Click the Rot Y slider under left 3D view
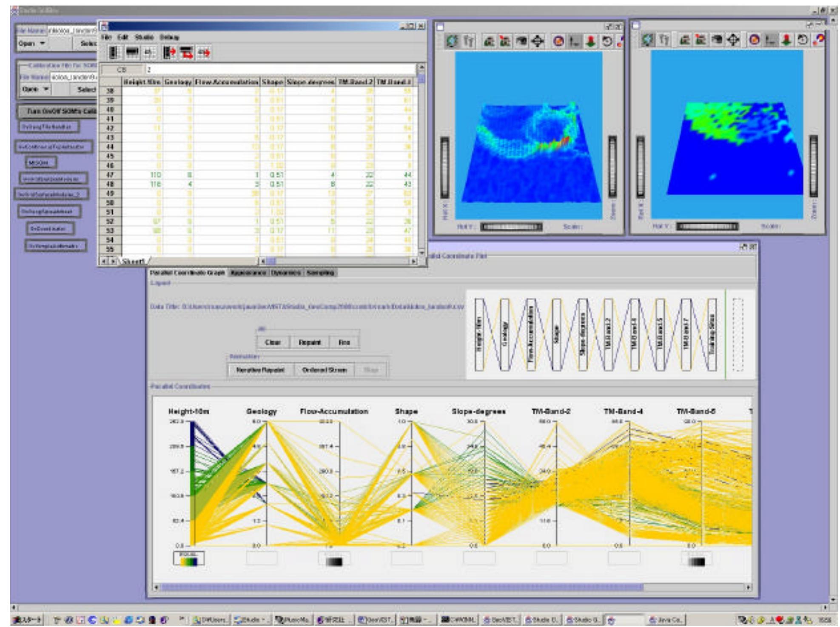Image resolution: width=840 pixels, height=627 pixels. click(511, 227)
